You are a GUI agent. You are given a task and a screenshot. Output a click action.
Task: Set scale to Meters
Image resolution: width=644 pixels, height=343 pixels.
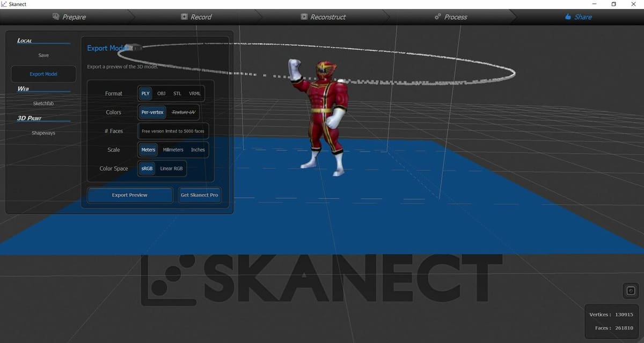(148, 150)
